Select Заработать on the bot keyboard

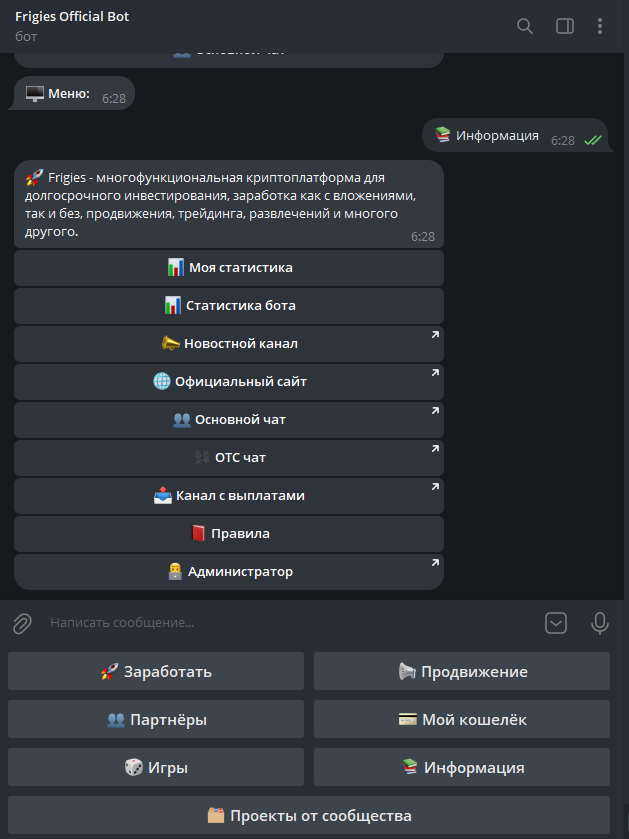[x=156, y=671]
